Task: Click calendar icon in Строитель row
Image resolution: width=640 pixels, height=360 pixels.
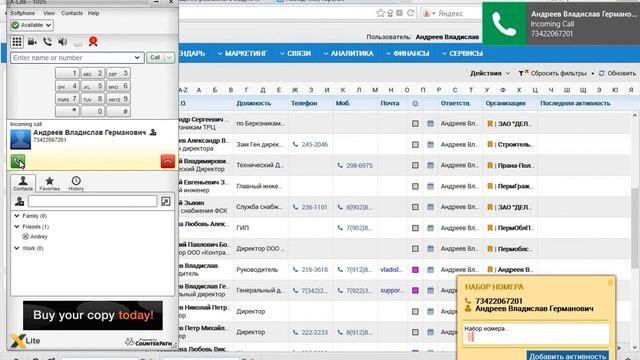Action: pos(431,144)
